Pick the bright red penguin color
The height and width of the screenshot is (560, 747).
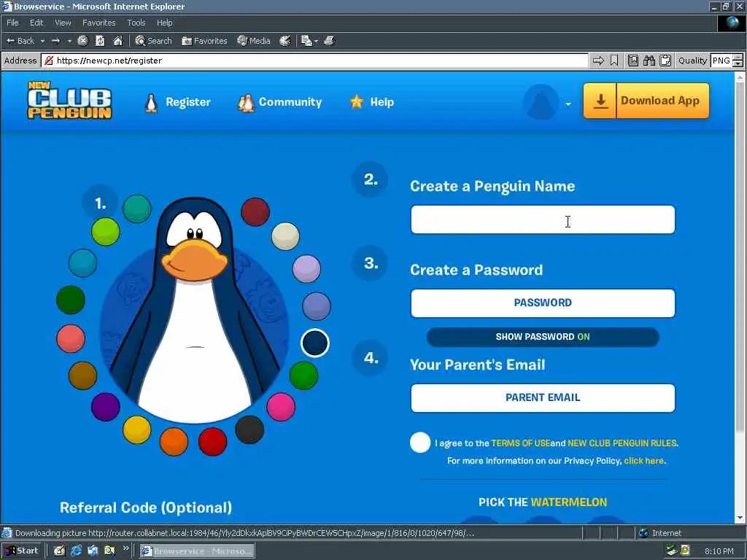pos(212,441)
